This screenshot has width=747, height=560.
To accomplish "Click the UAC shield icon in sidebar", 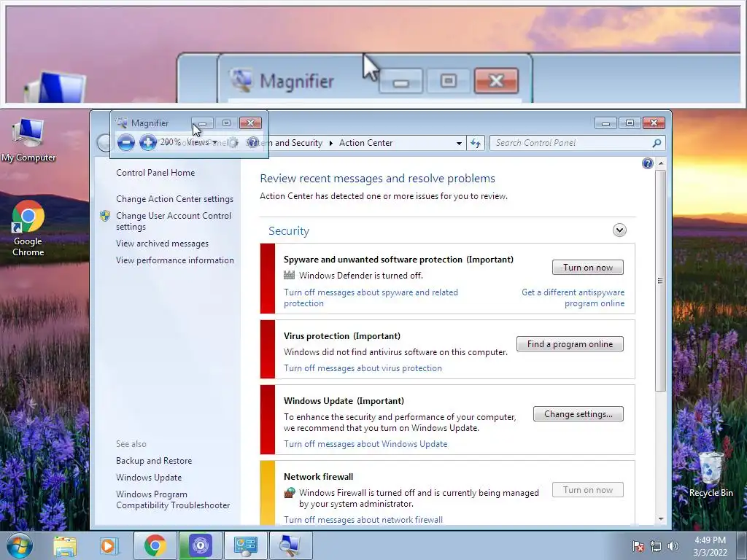I will (x=105, y=216).
